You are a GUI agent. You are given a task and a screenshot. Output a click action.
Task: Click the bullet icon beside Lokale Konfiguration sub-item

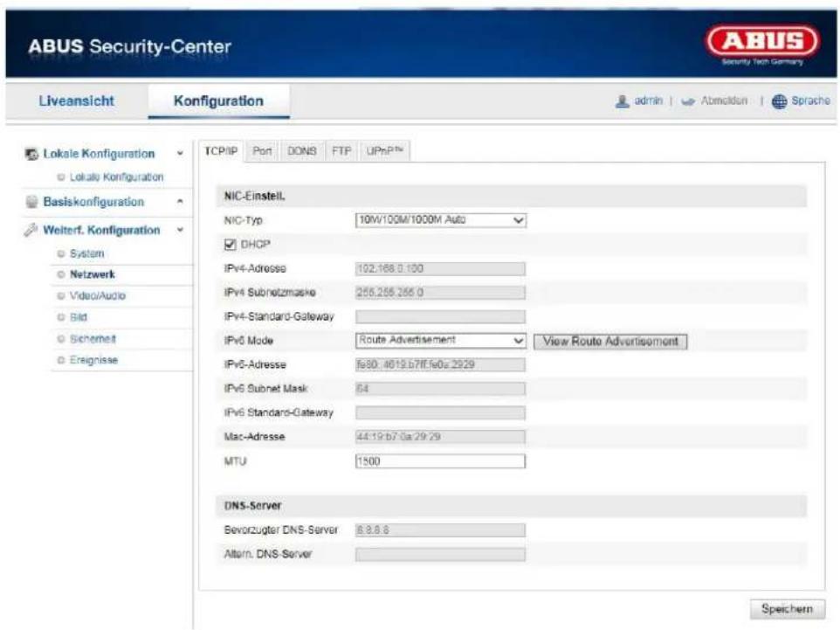(x=61, y=177)
